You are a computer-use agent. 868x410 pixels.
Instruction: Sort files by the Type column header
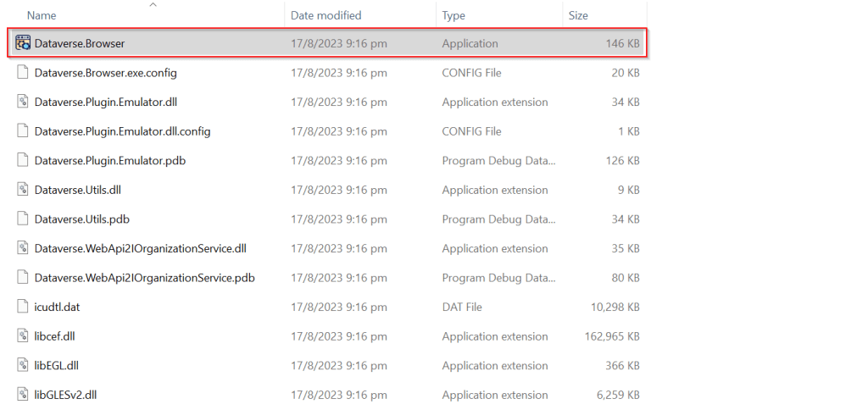[x=453, y=15]
